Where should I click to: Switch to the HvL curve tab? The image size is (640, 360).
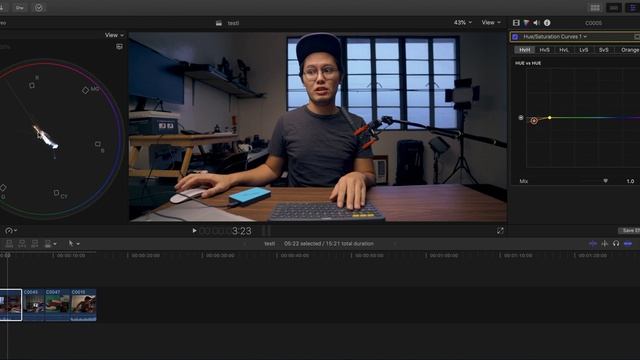[564, 50]
